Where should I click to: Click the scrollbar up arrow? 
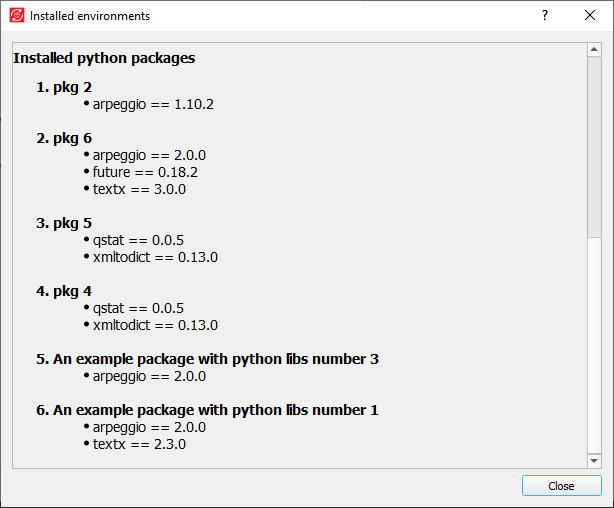(594, 51)
